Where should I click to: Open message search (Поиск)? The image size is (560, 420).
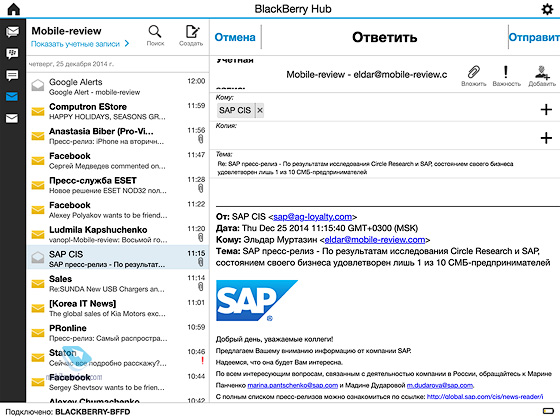click(155, 36)
